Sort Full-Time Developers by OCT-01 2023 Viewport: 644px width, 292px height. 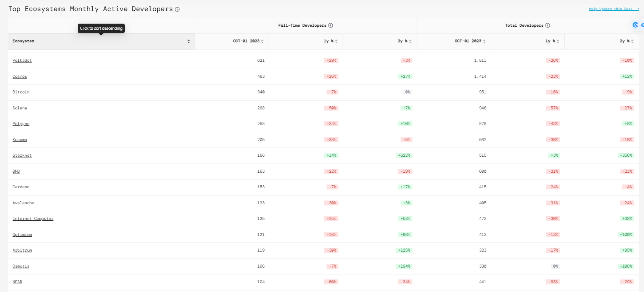click(x=262, y=41)
